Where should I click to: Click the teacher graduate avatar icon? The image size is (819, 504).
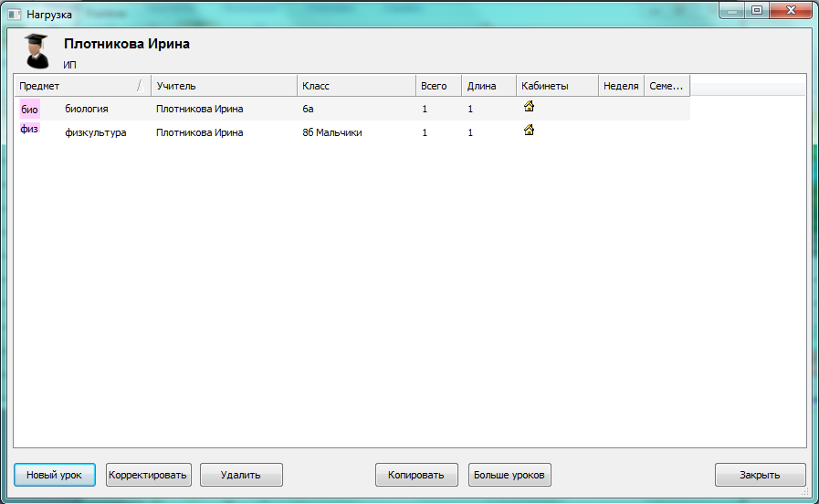coord(36,50)
